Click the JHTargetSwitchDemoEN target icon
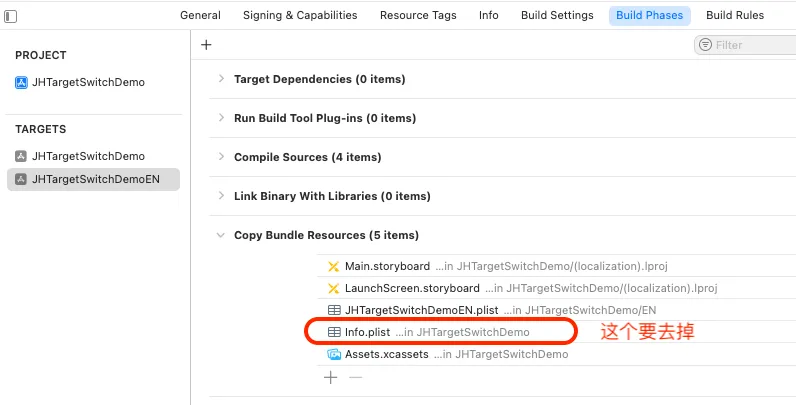 click(x=21, y=180)
